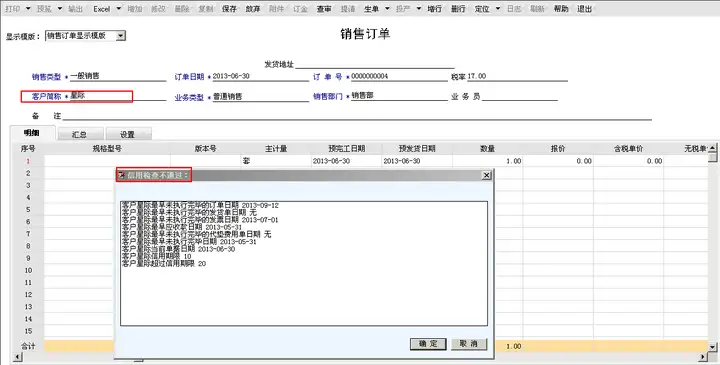Expand the Excel dropdown arrow
720x365 pixels.
point(118,9)
